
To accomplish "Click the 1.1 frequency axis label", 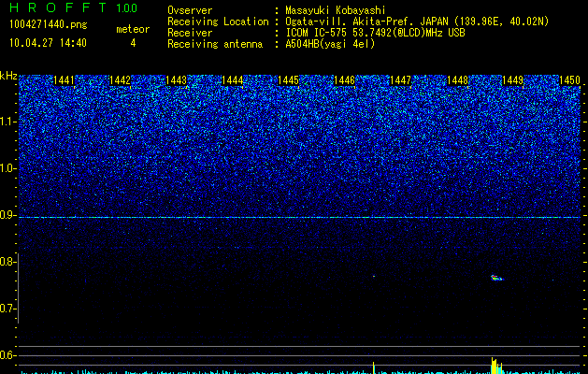I will coord(8,122).
